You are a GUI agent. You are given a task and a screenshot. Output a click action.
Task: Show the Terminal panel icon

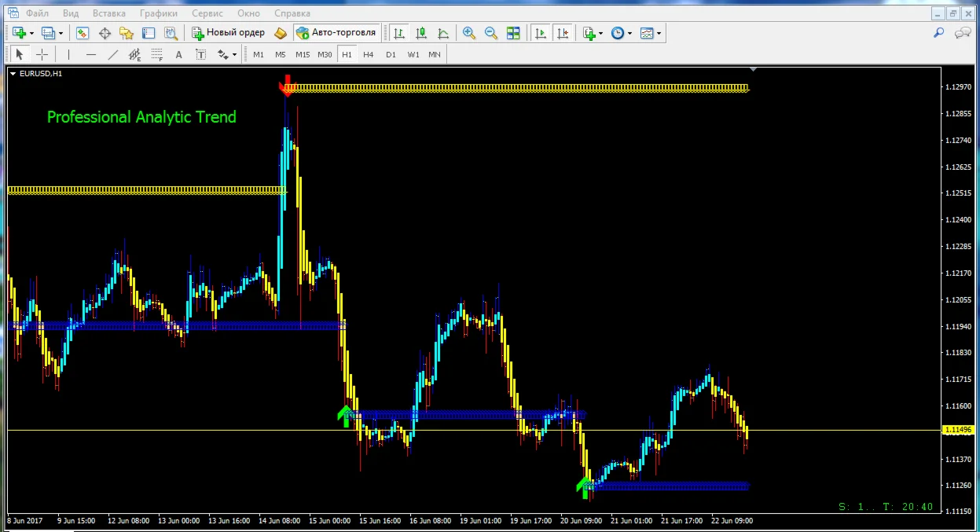pos(149,33)
